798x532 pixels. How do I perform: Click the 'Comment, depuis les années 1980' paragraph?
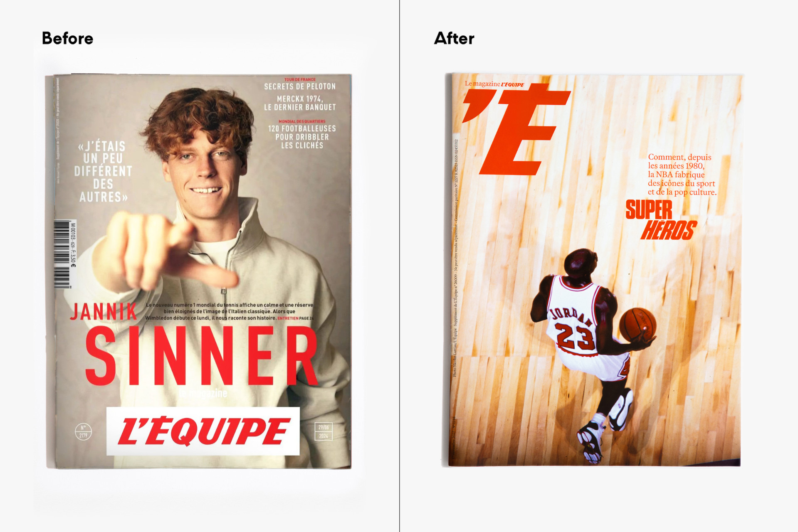click(x=682, y=175)
